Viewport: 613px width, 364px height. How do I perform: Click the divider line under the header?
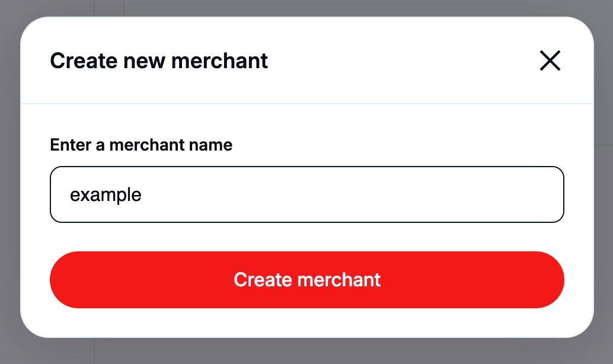tap(306, 104)
